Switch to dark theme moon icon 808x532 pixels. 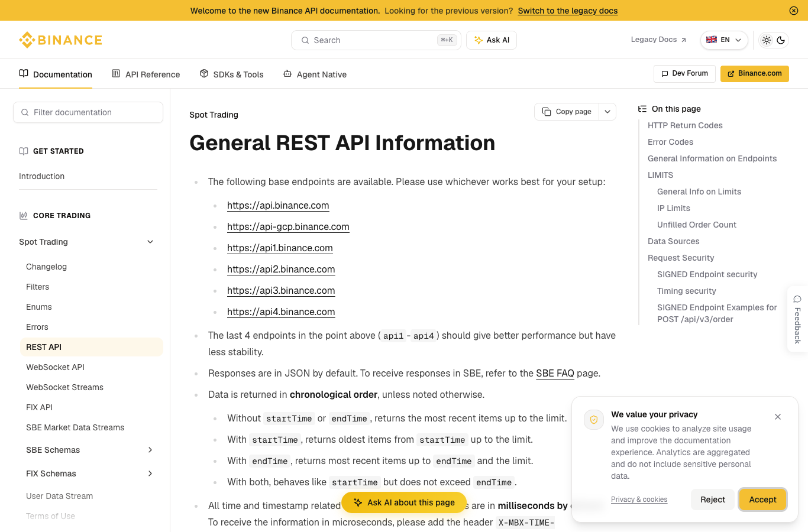[x=781, y=40]
